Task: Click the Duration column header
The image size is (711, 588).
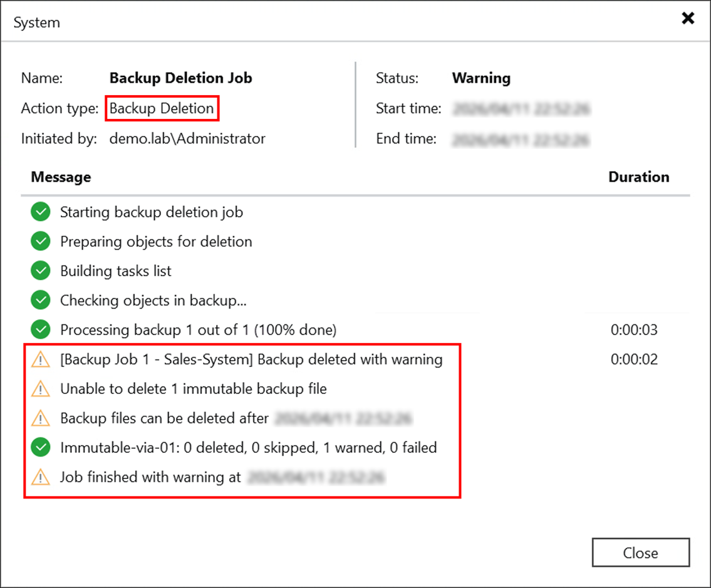Action: pos(639,177)
